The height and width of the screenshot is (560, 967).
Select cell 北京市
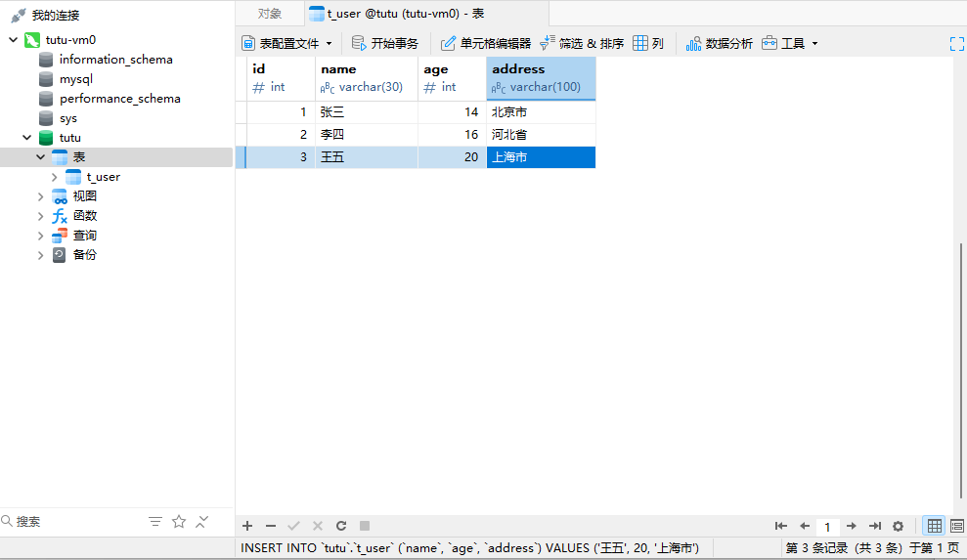tap(541, 112)
